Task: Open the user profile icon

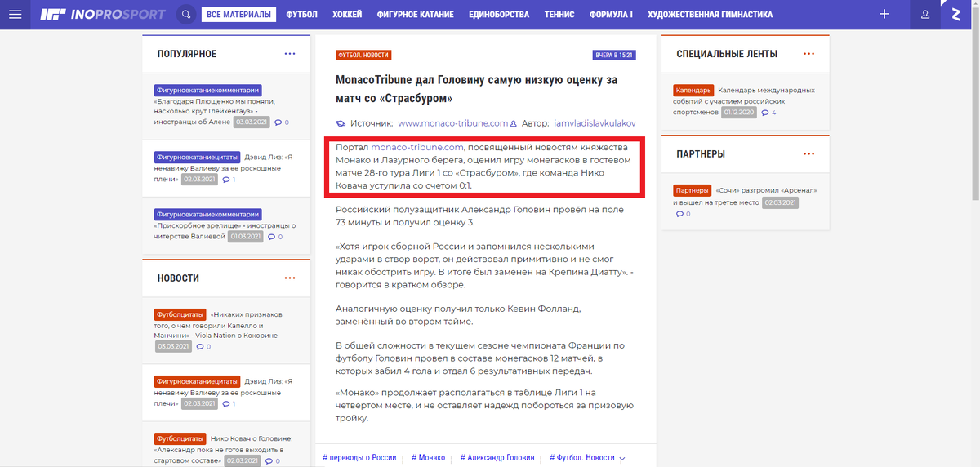Action: click(x=925, y=15)
